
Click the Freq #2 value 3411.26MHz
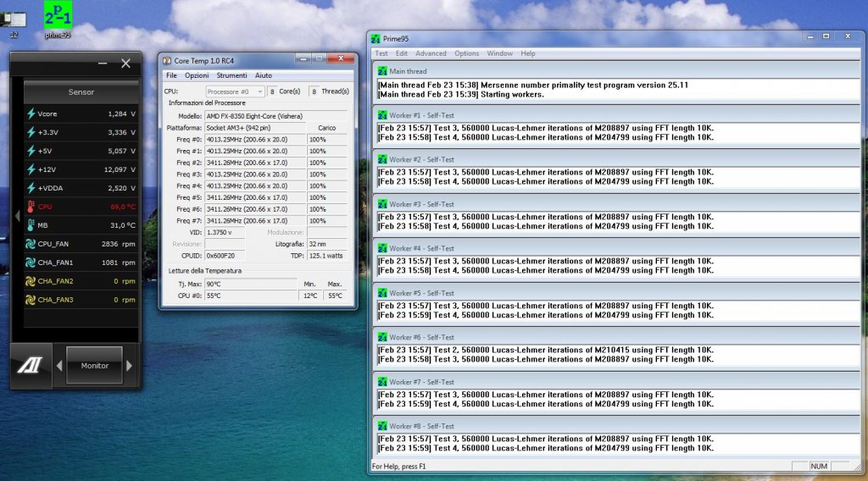tap(254, 163)
